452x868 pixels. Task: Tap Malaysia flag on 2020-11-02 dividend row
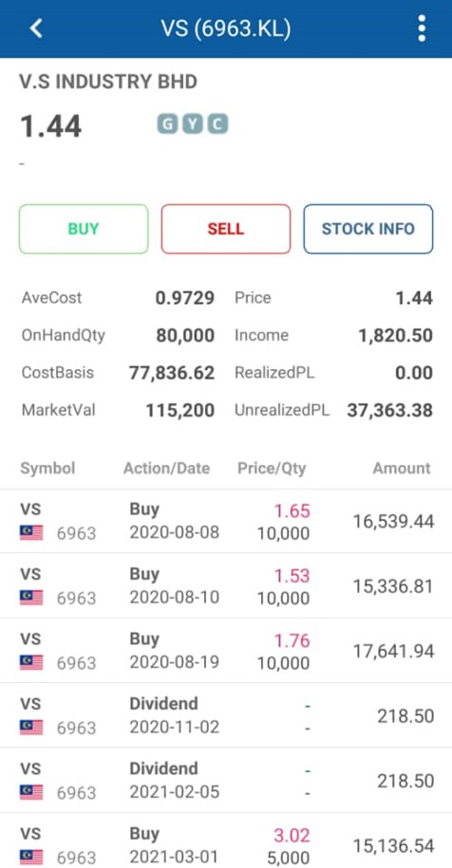(x=31, y=728)
